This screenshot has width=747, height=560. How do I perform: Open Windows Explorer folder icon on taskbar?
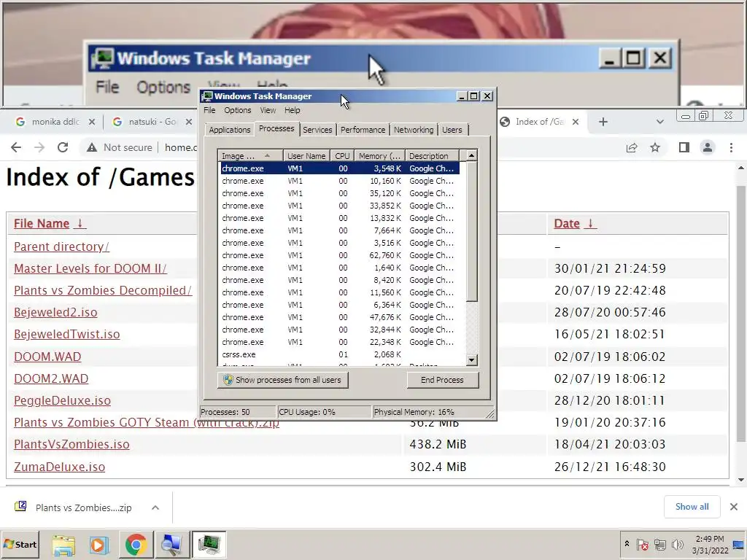pyautogui.click(x=64, y=545)
